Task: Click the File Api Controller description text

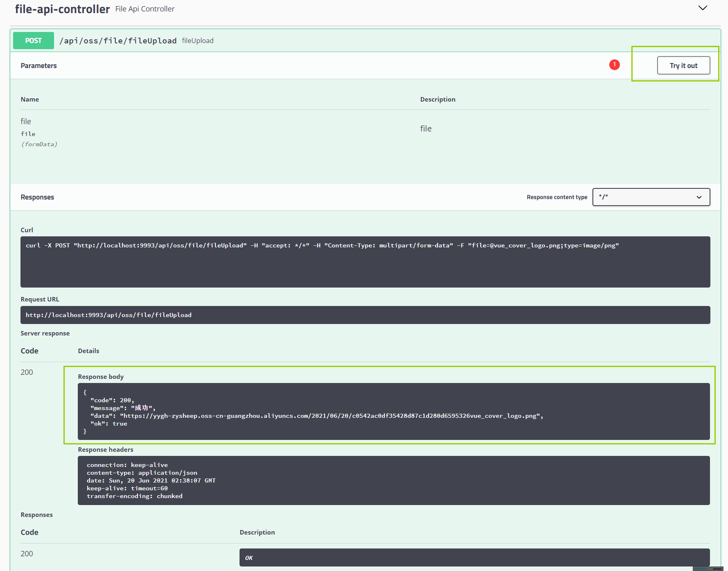Action: click(x=145, y=9)
